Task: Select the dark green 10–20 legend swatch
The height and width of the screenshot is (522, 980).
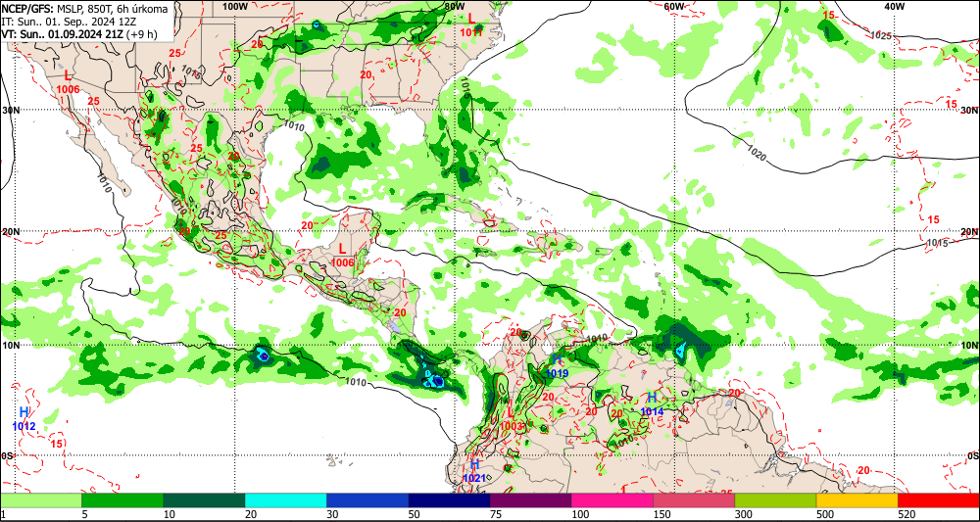Action: point(204,500)
